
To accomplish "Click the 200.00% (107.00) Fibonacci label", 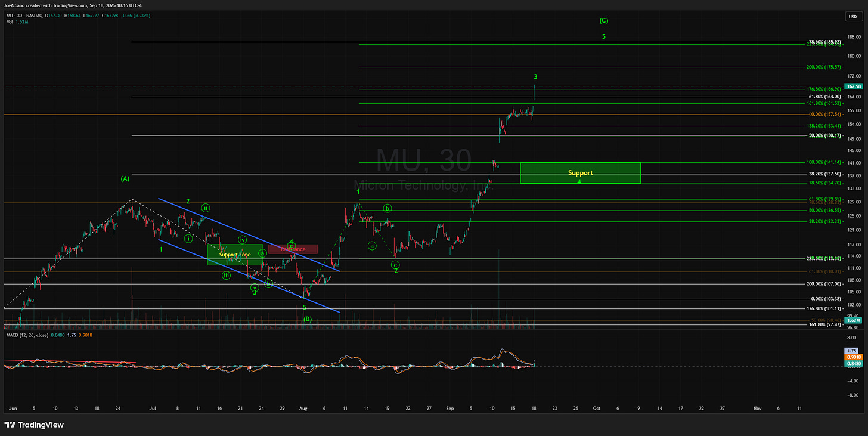I will click(823, 284).
